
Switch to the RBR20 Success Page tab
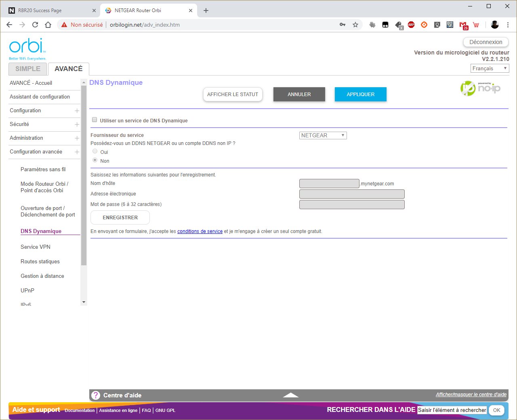point(52,10)
